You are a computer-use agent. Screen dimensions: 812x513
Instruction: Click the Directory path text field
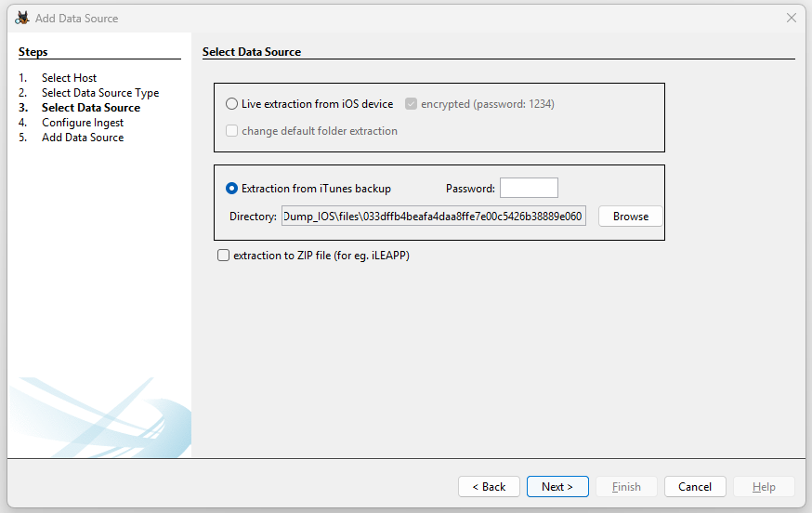[x=434, y=217]
